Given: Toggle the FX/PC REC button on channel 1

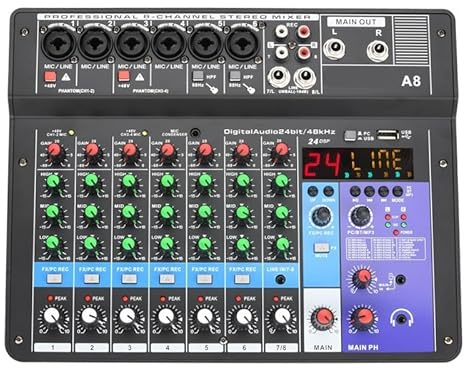Looking at the screenshot, I should 54,279.
